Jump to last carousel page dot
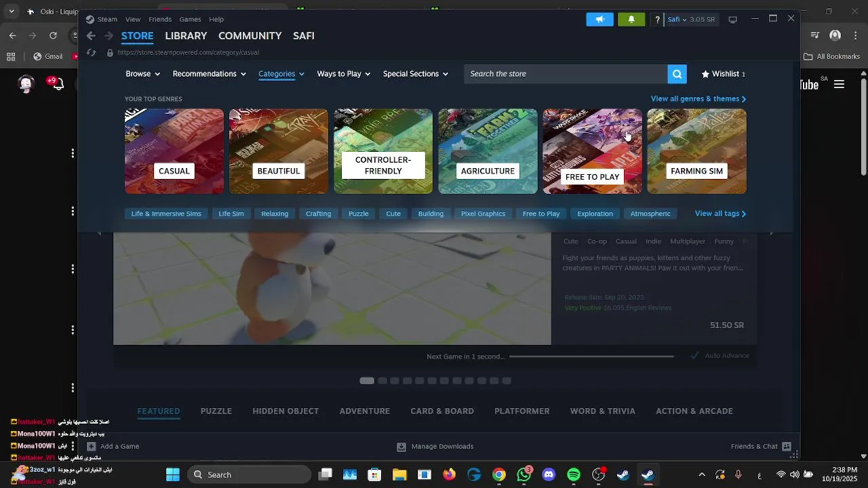The image size is (868, 488). tap(507, 381)
